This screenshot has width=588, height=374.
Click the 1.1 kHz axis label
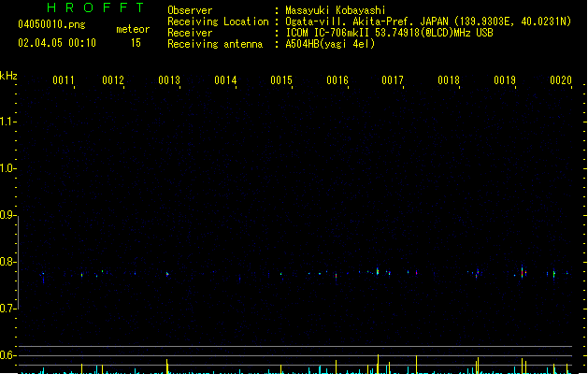click(x=7, y=122)
